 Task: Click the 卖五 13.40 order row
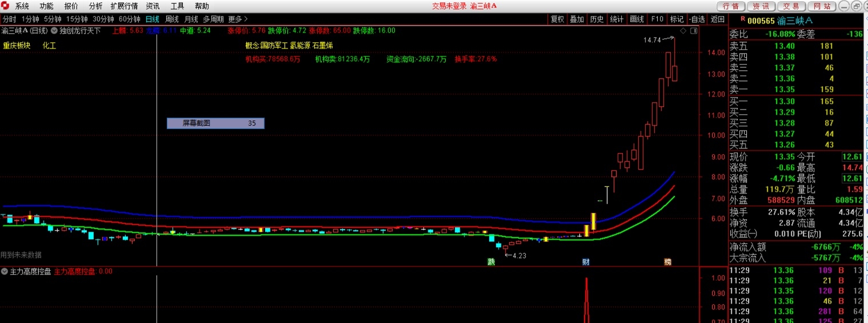[796, 46]
